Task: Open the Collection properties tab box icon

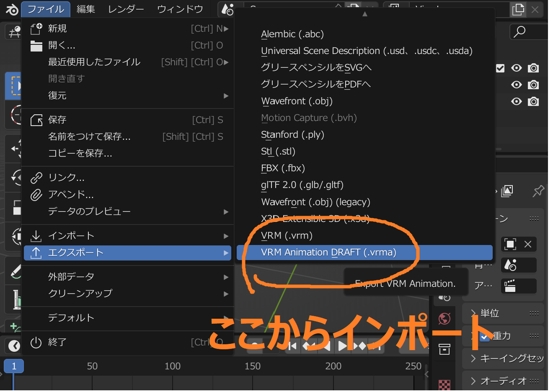Action: click(444, 349)
